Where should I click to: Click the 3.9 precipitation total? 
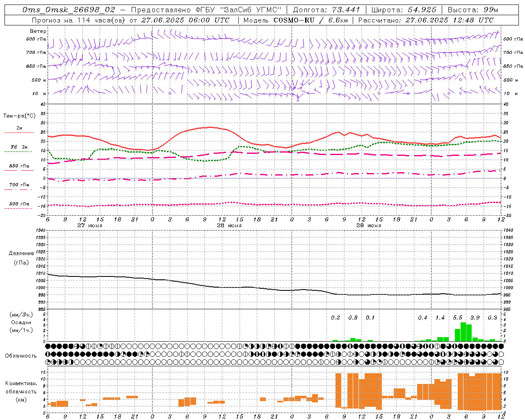coord(475,317)
